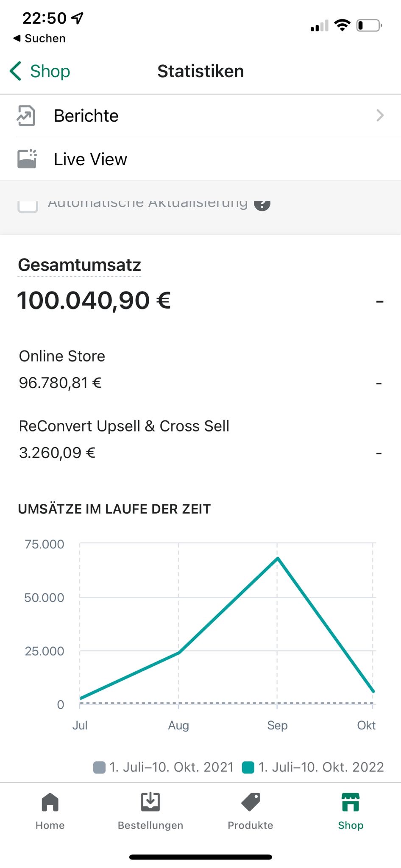Screen dimensions: 401x868
Task: Enable the Automatische Aktualisierung checkbox
Action: (x=28, y=206)
